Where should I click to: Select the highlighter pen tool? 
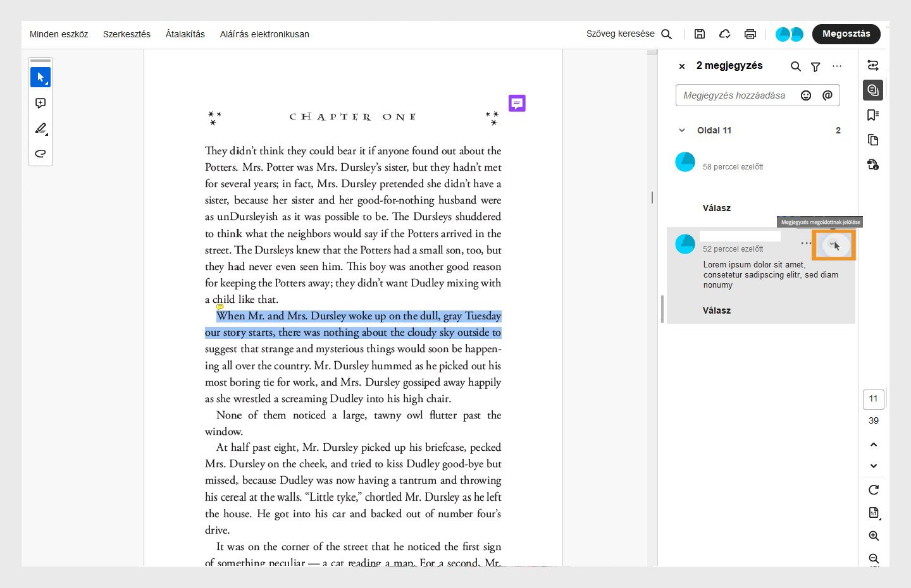(40, 128)
